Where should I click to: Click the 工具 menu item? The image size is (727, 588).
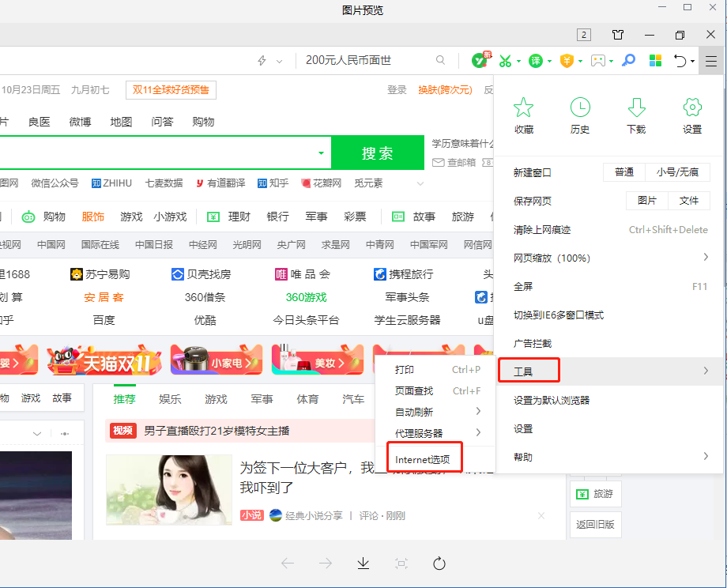coord(528,371)
